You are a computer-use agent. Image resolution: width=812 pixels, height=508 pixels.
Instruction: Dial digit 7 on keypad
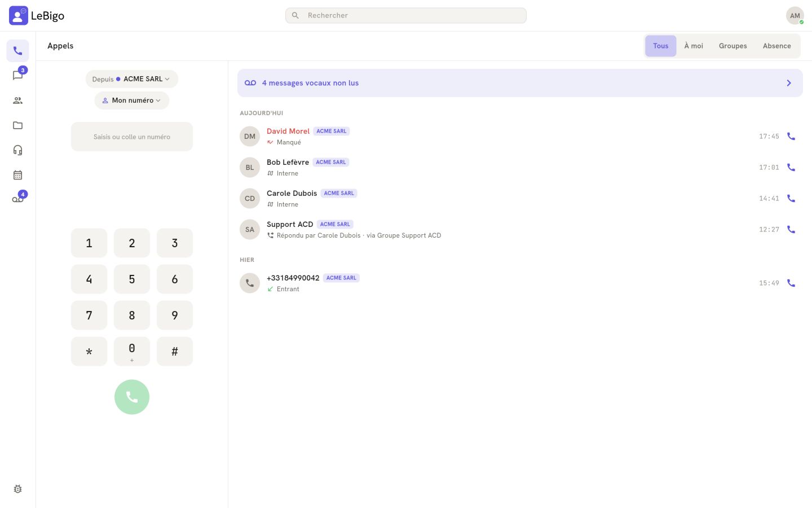point(89,316)
